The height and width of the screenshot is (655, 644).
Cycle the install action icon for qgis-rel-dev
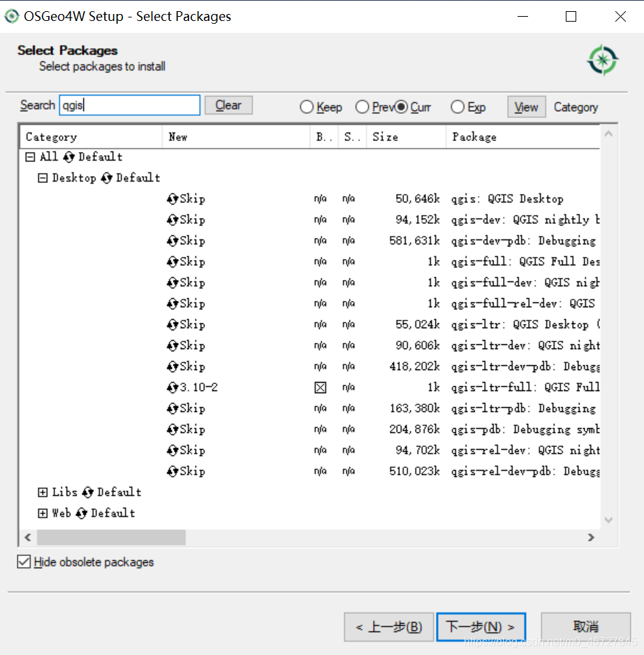173,450
